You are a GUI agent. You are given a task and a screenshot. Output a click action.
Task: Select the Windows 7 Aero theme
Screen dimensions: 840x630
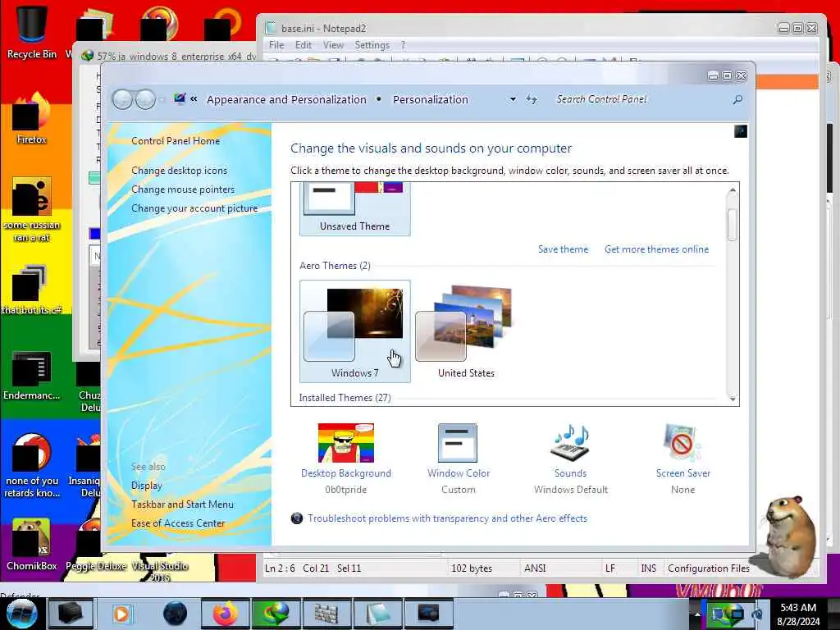(x=354, y=331)
